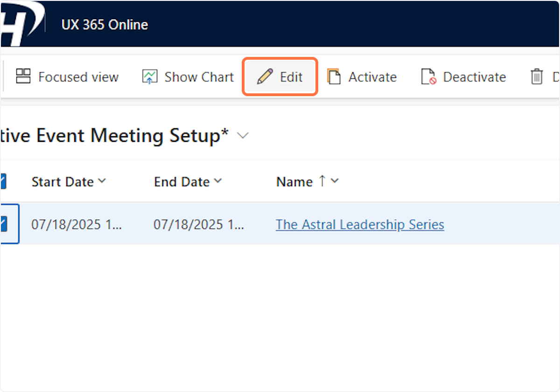Select the Start Date cell of first row
This screenshot has width=560, height=392.
pyautogui.click(x=76, y=224)
